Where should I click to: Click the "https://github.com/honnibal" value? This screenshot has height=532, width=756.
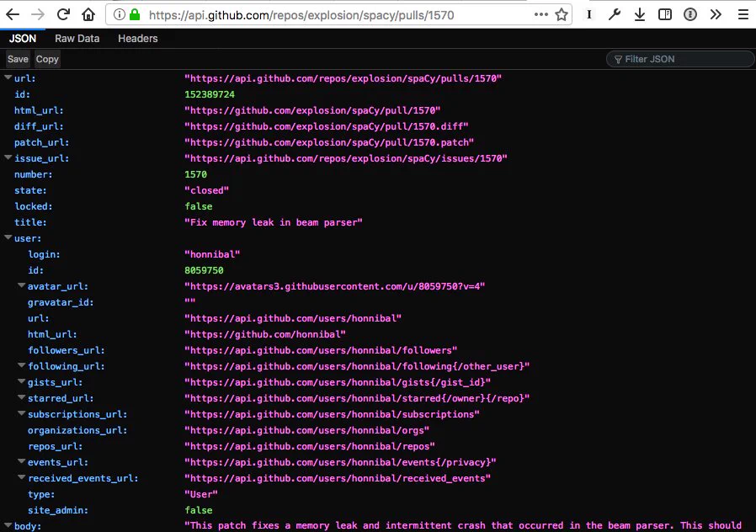pos(265,334)
